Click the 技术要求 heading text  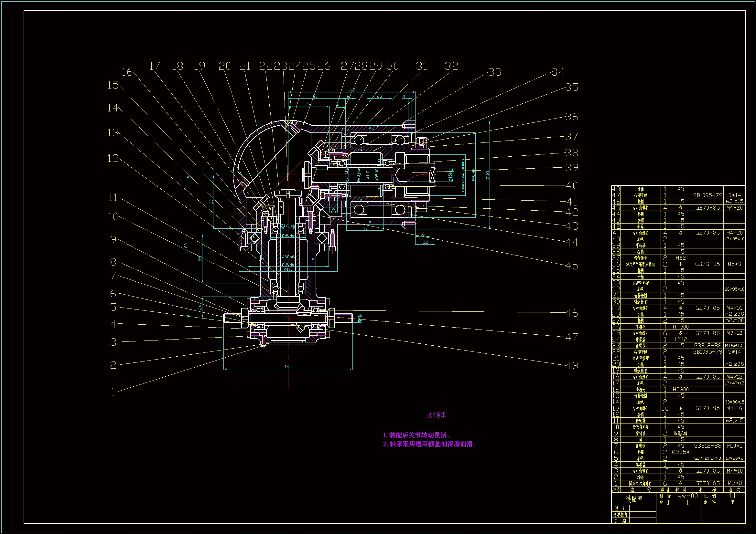pos(436,415)
